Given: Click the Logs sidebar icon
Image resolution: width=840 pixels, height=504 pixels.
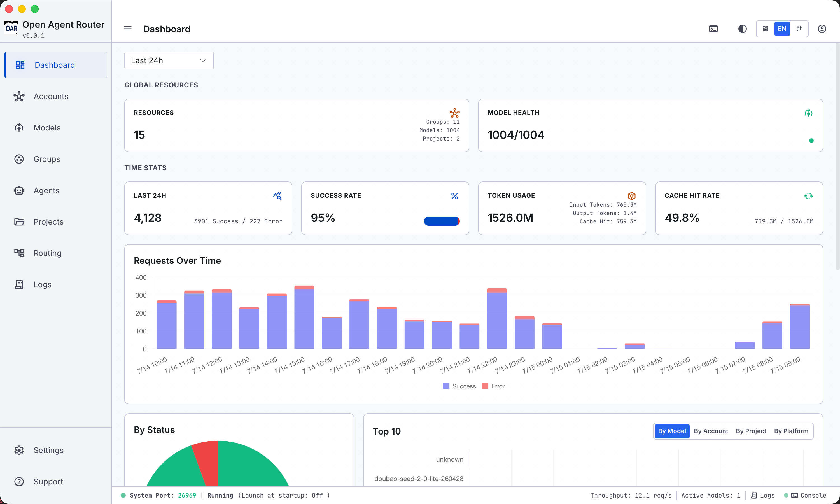Looking at the screenshot, I should click(x=19, y=284).
